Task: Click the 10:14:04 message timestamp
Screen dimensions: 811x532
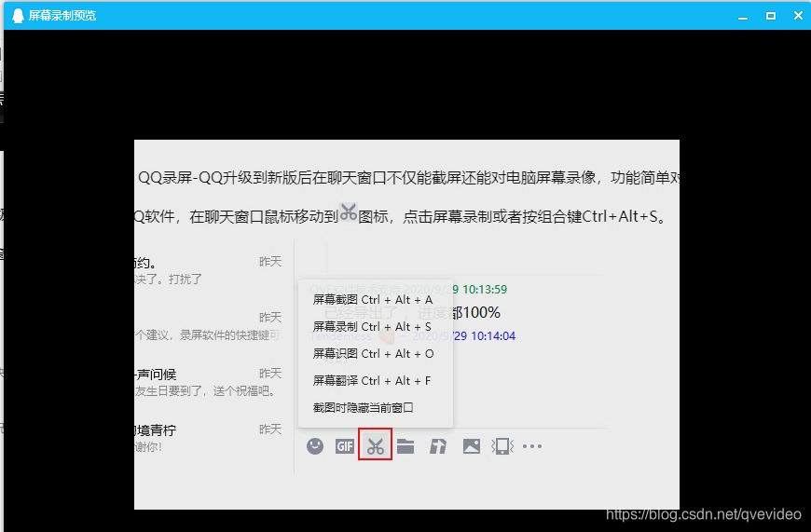Action: click(493, 336)
